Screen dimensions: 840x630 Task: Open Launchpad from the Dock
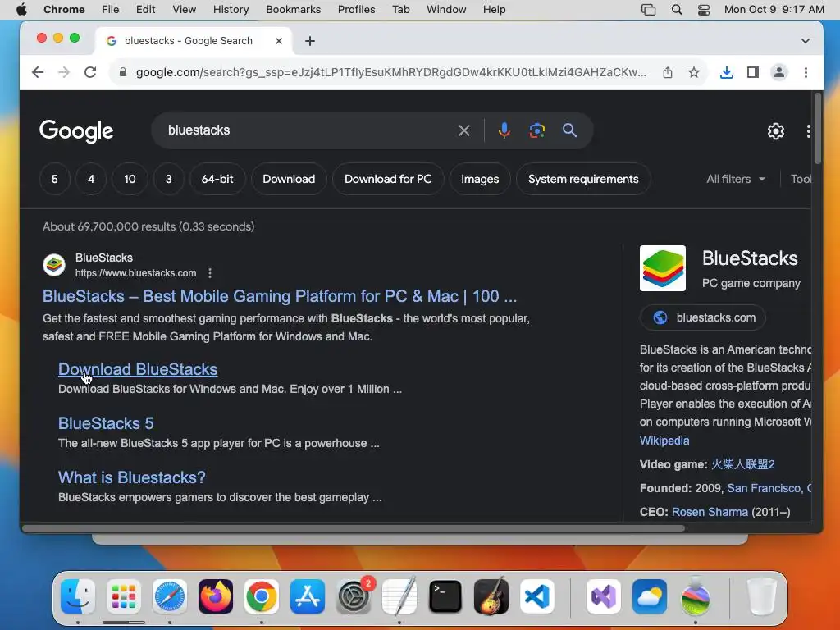coord(124,596)
